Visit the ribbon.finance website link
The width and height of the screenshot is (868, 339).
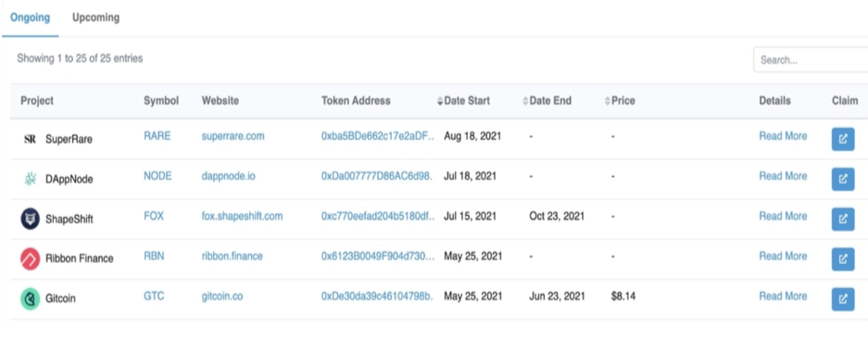click(232, 256)
